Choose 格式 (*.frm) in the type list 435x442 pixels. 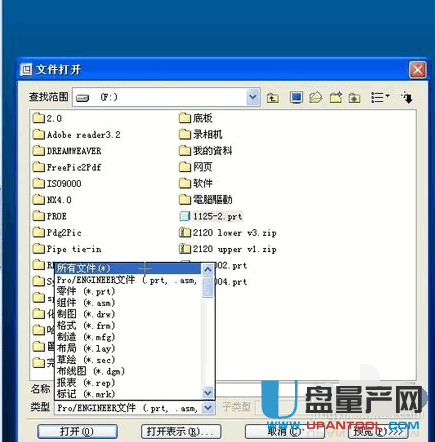point(128,325)
